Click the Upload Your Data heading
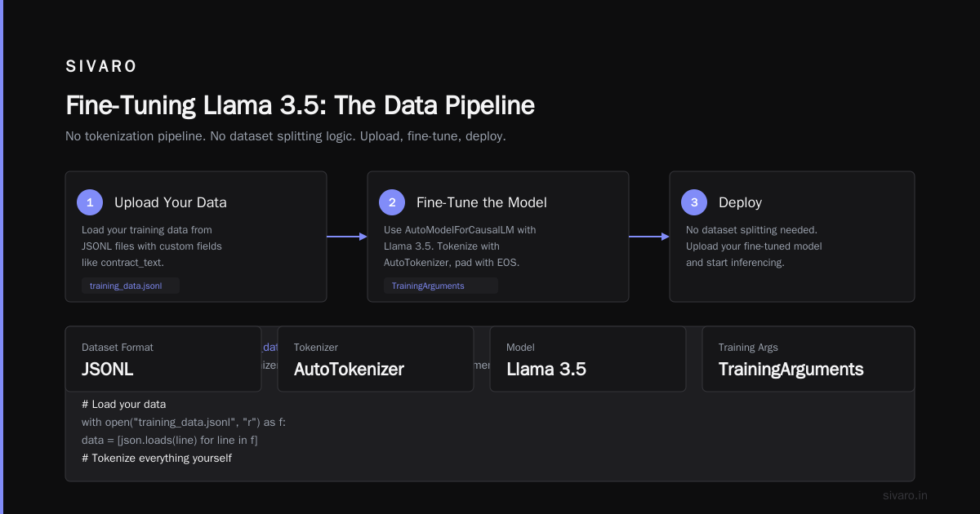This screenshot has height=514, width=980. [x=171, y=202]
